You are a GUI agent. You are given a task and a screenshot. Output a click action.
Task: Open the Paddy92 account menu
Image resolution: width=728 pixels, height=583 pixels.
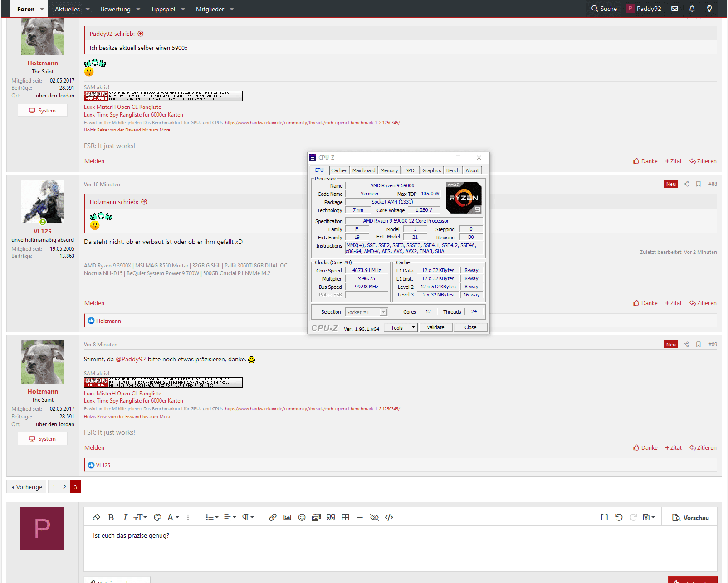644,9
